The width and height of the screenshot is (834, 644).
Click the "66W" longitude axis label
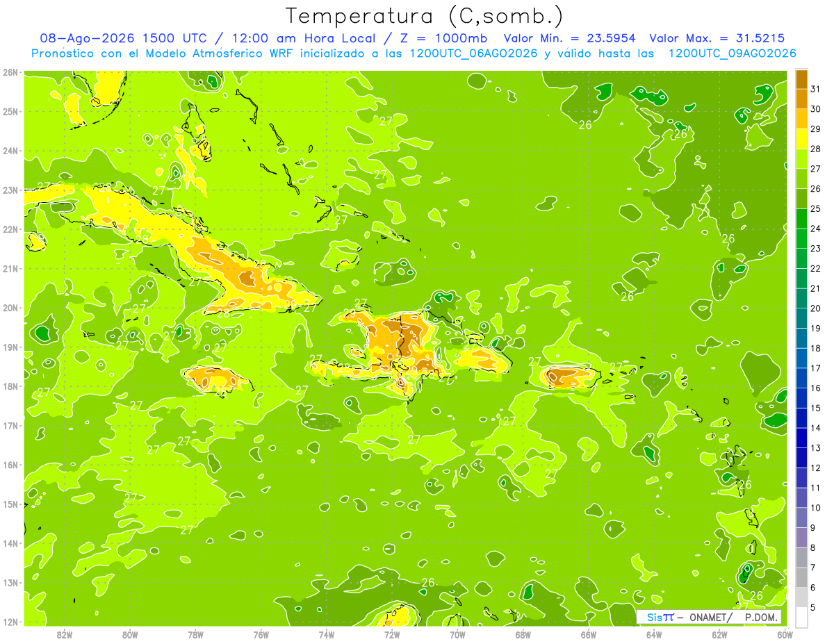coord(589,634)
